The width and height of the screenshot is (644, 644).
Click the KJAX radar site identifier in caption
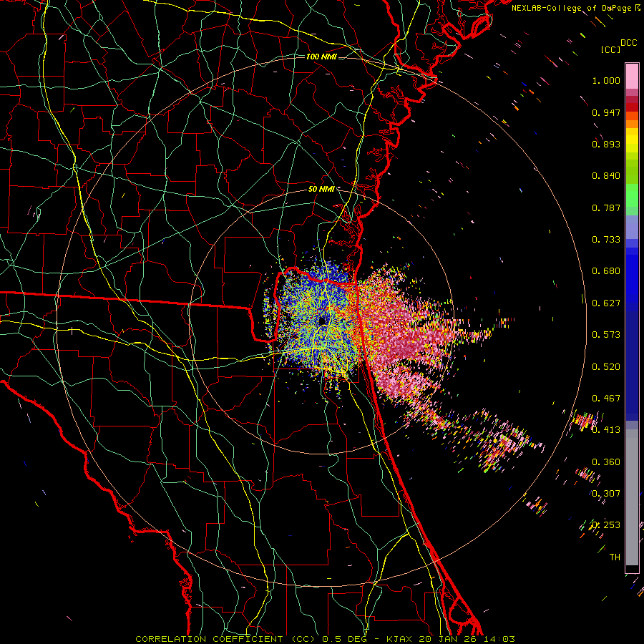point(401,639)
